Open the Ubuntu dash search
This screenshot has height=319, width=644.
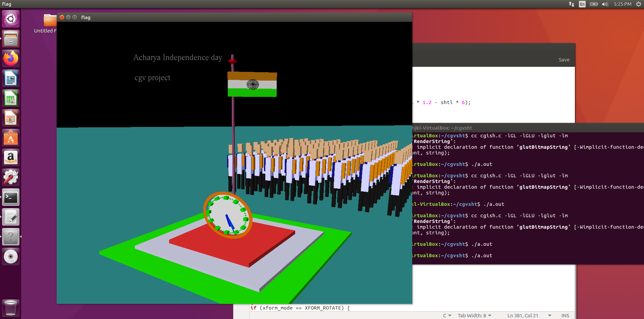11,19
